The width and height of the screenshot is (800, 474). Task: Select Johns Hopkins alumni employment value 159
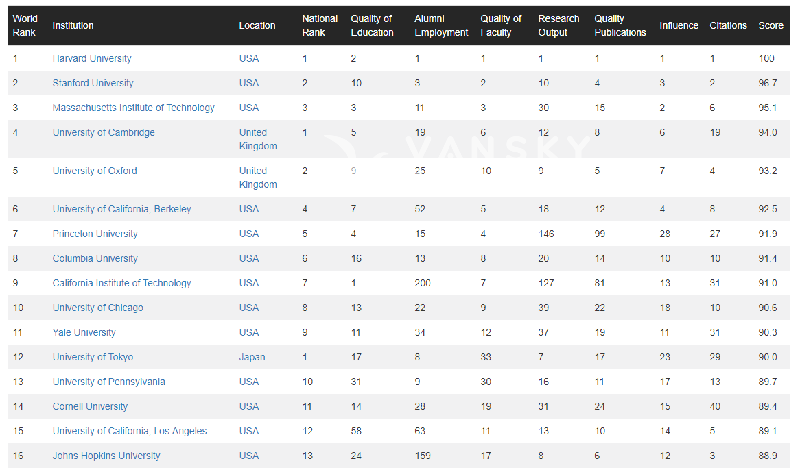pos(423,456)
